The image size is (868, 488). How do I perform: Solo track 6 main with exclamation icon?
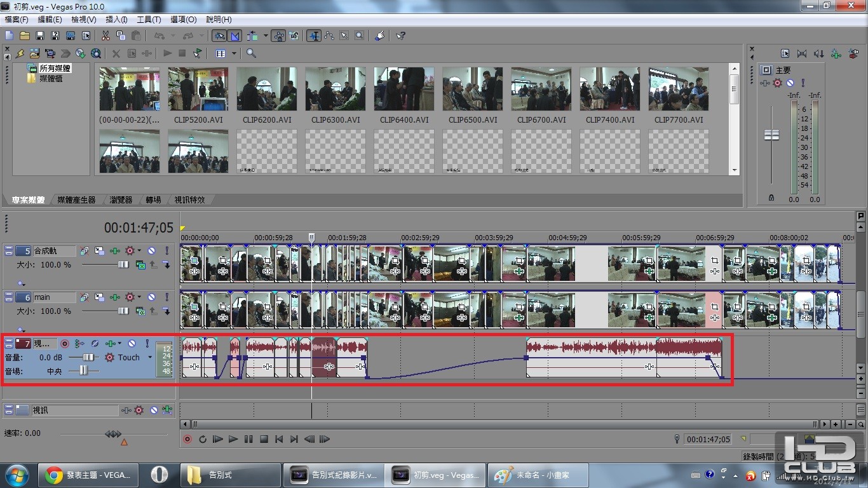pos(166,297)
